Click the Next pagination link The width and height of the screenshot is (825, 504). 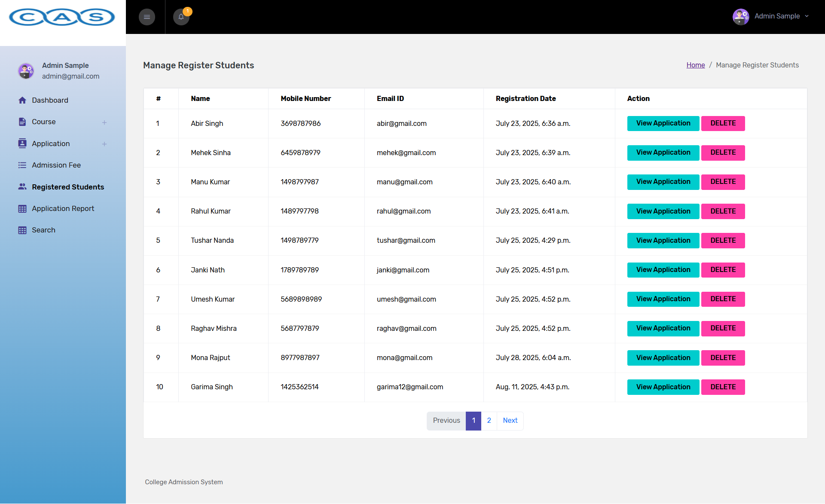[510, 421]
